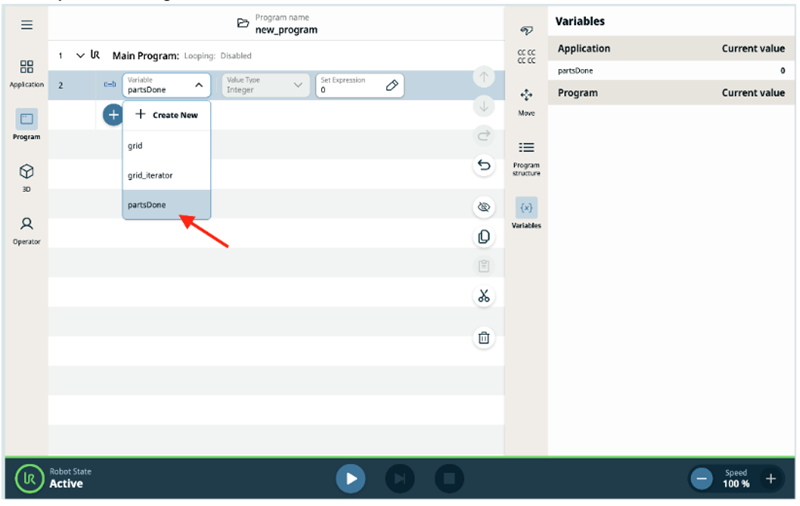Screen dimensions: 800x506
Task: Open the Operator screen
Action: point(27,230)
